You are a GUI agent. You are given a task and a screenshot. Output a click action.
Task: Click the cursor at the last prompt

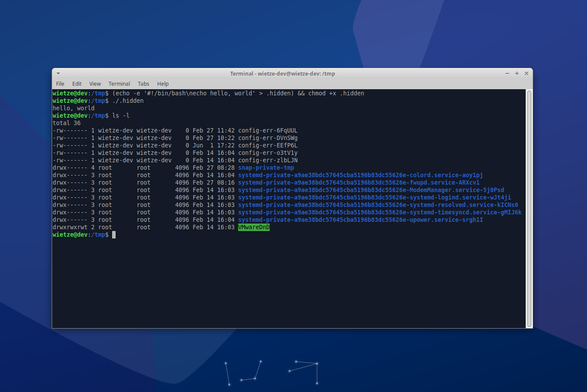[114, 235]
